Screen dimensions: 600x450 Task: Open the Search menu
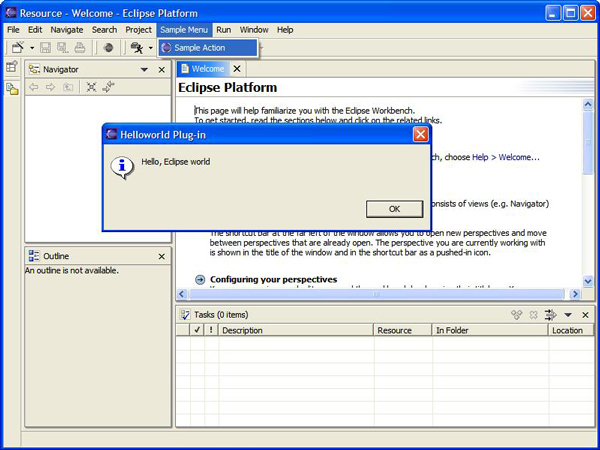(x=104, y=30)
